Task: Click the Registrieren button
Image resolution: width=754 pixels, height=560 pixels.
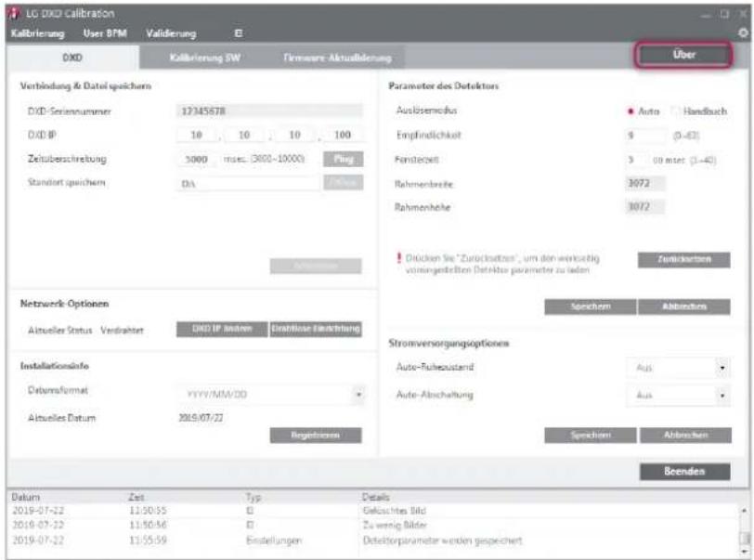Action: click(x=316, y=435)
